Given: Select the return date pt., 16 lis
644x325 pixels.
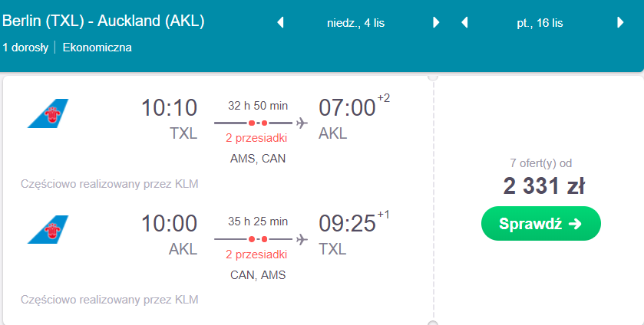Looking at the screenshot, I should [540, 23].
